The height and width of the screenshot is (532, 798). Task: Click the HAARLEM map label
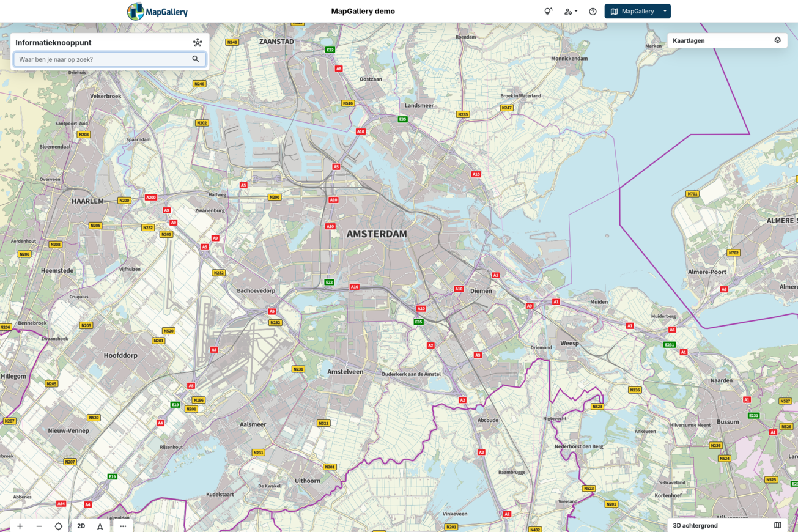click(x=87, y=201)
